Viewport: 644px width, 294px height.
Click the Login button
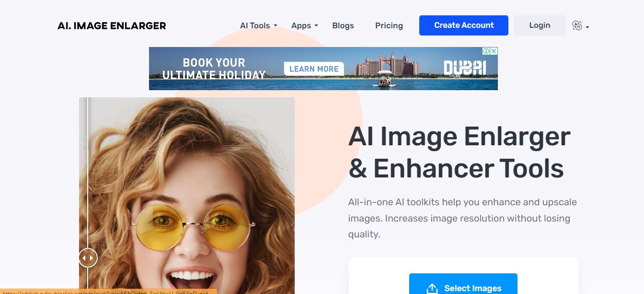(x=540, y=25)
